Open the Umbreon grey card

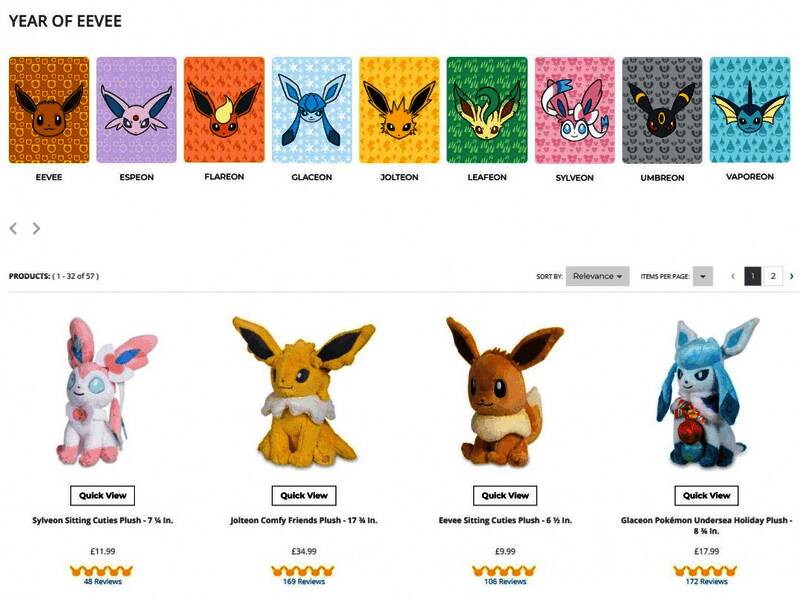click(x=662, y=110)
